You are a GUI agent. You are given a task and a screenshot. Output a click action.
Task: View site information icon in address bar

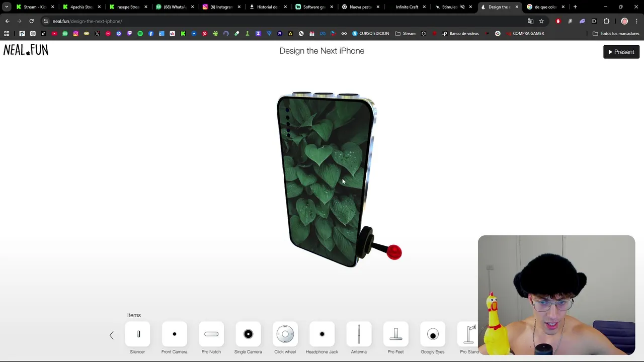point(45,21)
